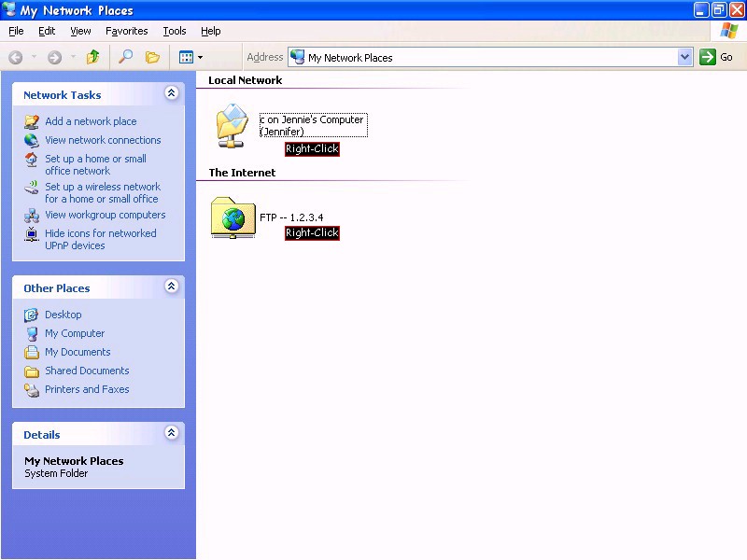Open the Tools menu
Screen dimensions: 747x560
coord(175,31)
